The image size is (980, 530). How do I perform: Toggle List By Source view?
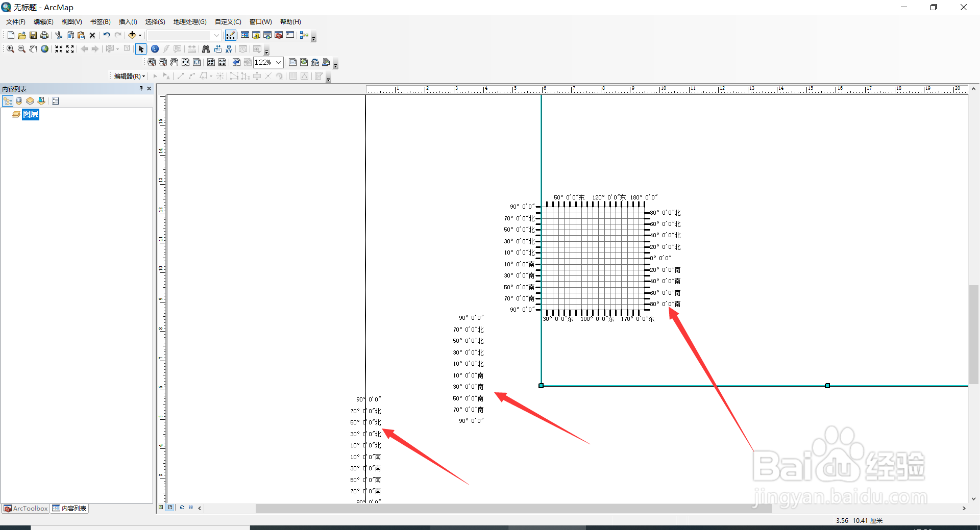pos(19,101)
